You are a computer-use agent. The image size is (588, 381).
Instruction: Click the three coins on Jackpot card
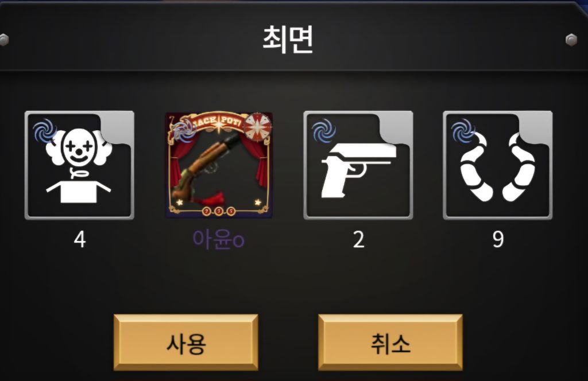pos(219,211)
